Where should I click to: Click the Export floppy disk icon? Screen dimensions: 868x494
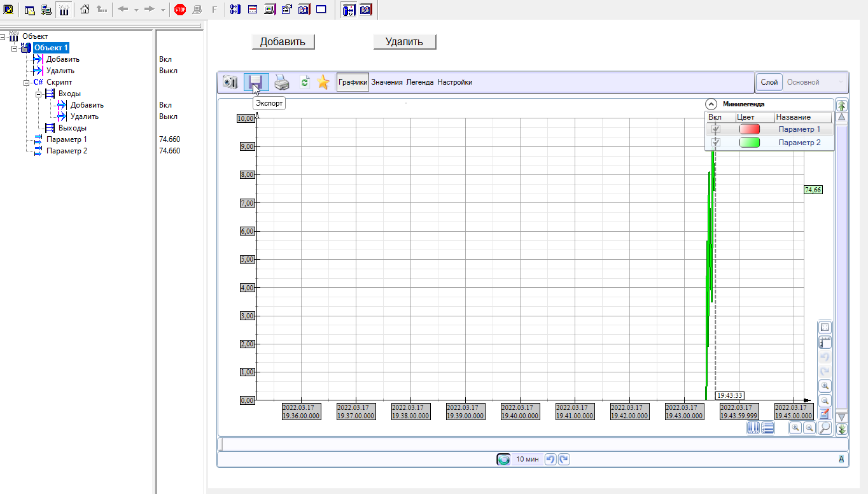click(x=256, y=82)
